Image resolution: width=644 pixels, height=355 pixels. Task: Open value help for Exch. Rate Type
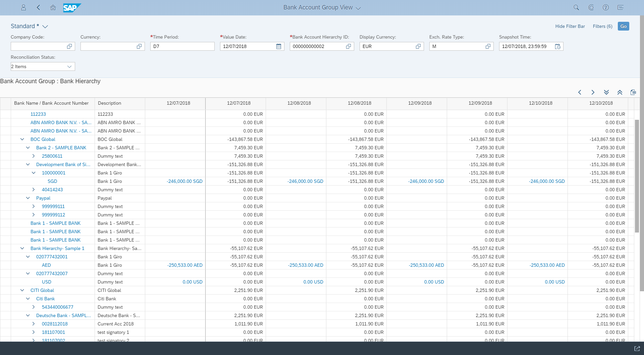coord(488,46)
